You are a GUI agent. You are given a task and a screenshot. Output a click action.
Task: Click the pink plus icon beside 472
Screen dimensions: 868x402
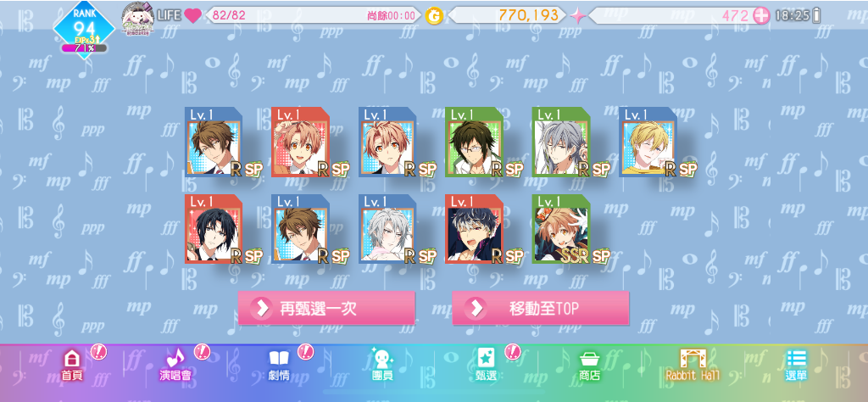[x=762, y=15]
